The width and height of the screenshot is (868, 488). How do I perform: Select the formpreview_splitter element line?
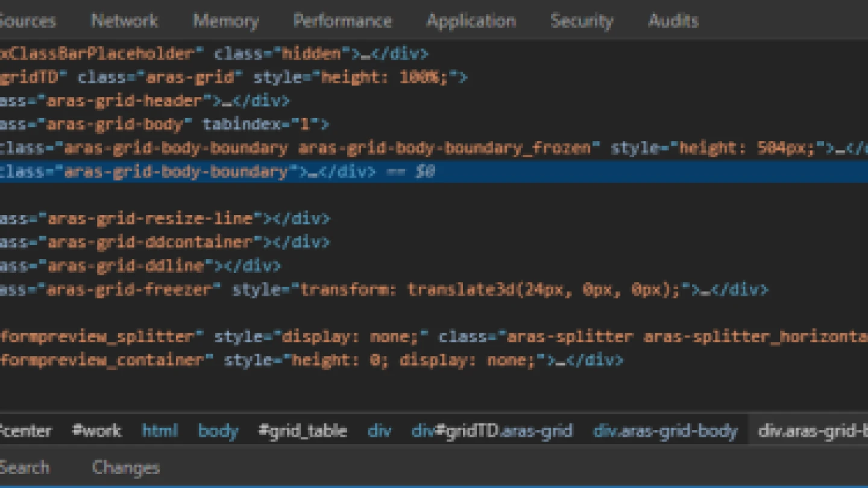(x=434, y=336)
